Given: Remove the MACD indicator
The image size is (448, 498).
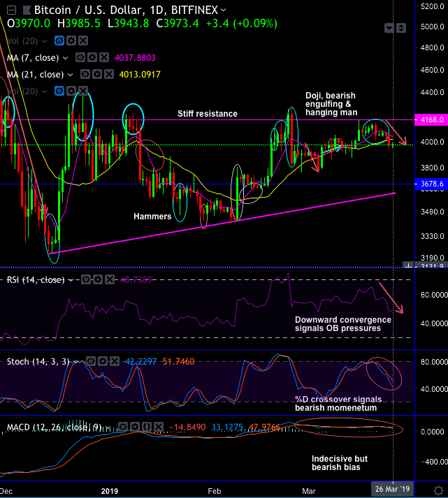Looking at the screenshot, I should [159, 427].
